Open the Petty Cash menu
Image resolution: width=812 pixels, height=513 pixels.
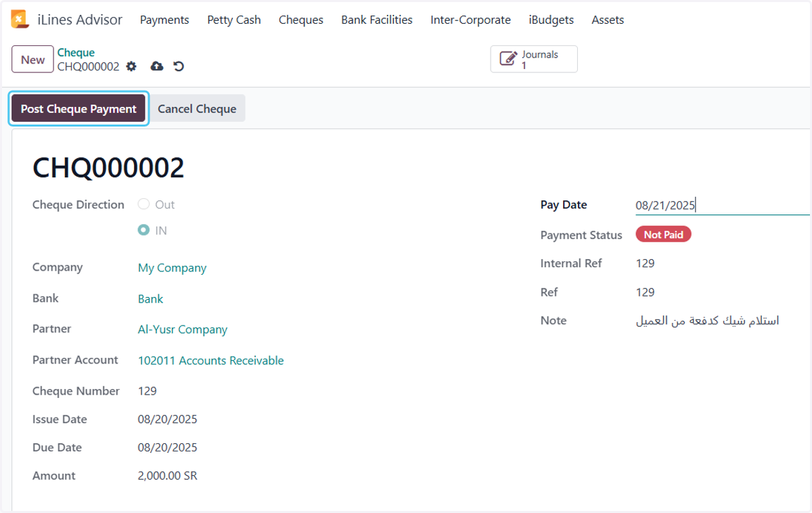(x=234, y=20)
